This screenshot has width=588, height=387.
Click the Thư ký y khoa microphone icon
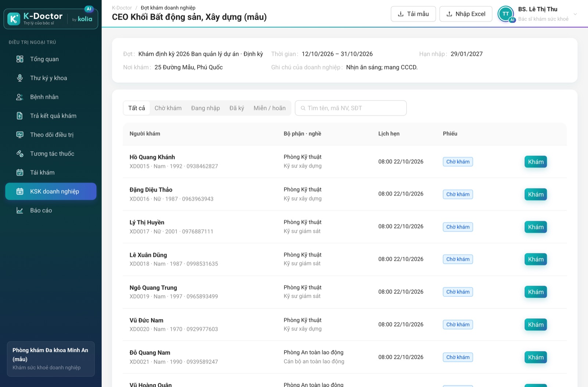point(20,78)
